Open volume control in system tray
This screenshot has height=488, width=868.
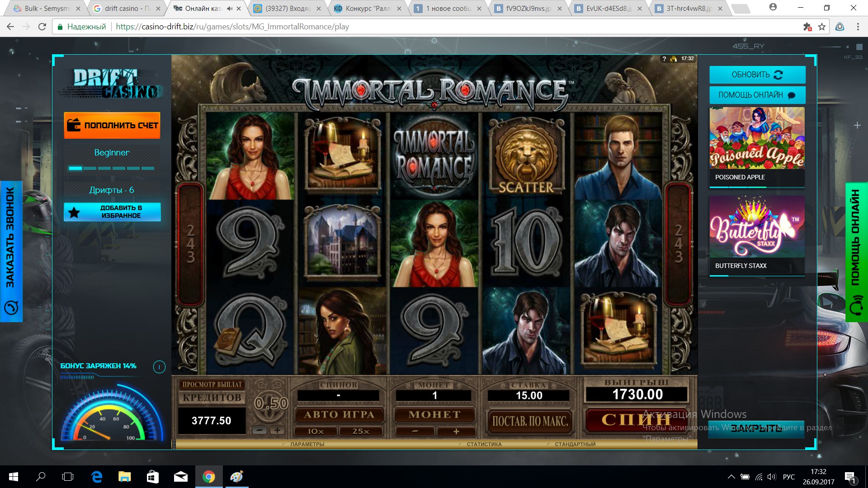point(771,477)
